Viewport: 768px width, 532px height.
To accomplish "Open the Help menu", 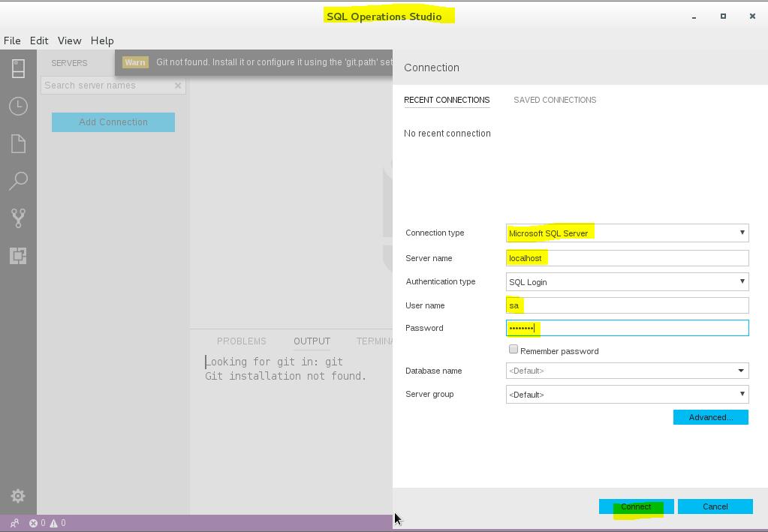I will coord(102,41).
